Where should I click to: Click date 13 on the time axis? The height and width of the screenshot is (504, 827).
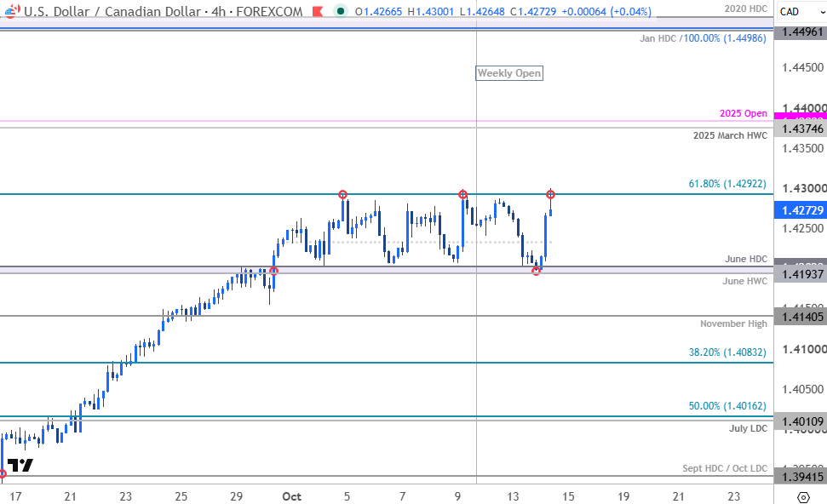(514, 496)
